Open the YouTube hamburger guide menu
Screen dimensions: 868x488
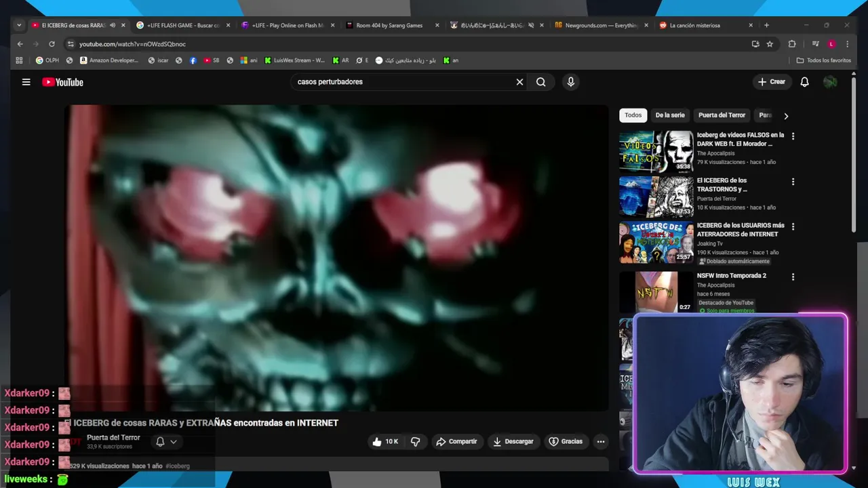click(x=26, y=82)
